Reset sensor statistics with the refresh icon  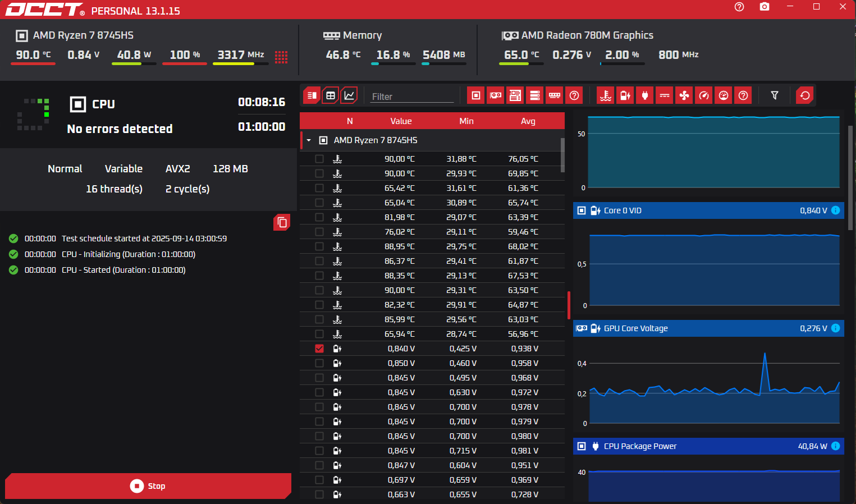(x=805, y=95)
